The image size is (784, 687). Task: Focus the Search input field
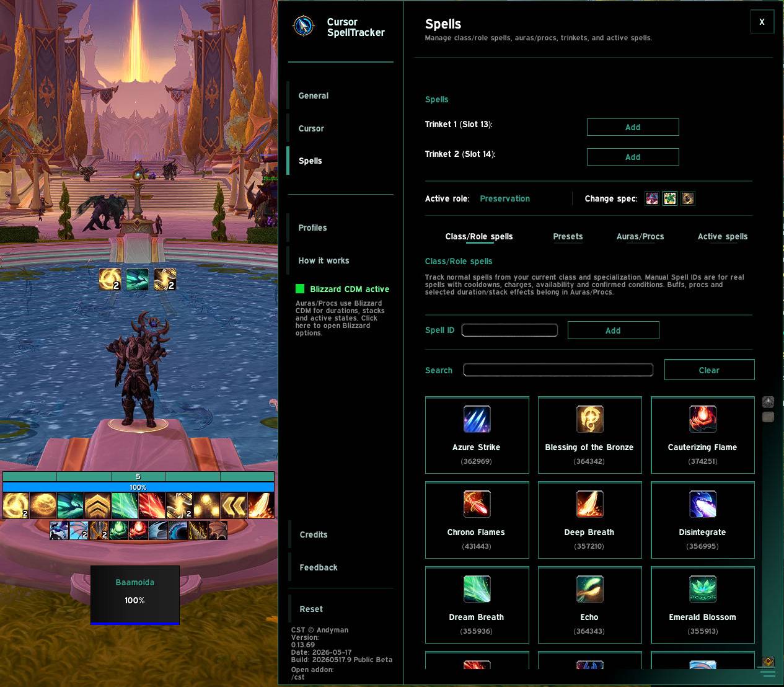pyautogui.click(x=558, y=370)
